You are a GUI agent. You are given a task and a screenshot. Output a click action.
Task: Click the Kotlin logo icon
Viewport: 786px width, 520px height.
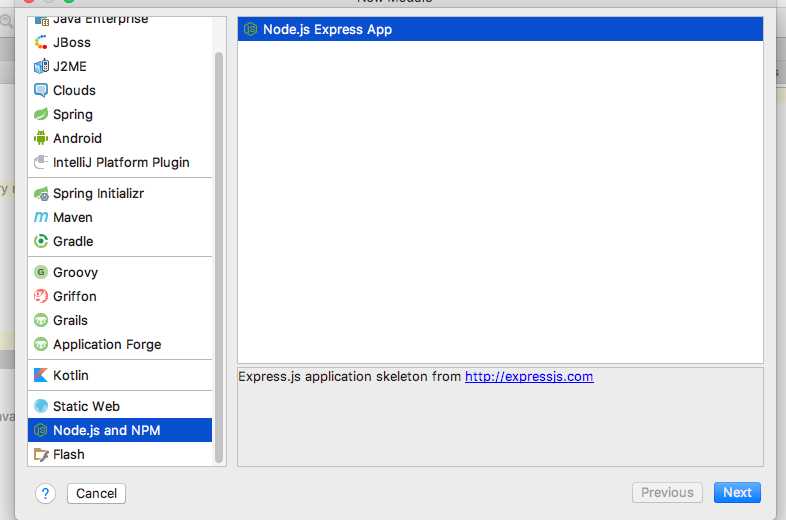pyautogui.click(x=41, y=375)
